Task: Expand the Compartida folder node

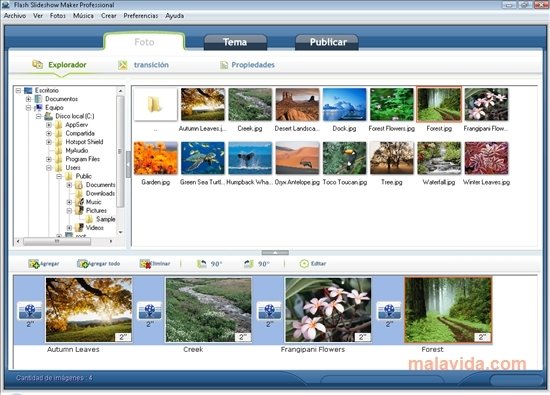Action: coord(49,133)
